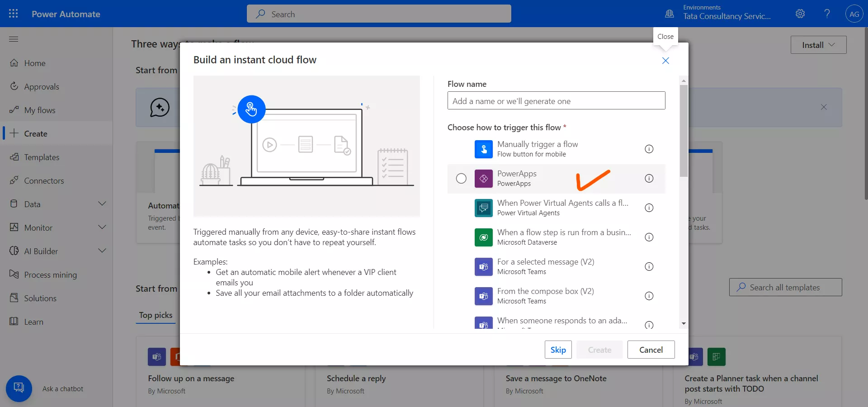This screenshot has width=868, height=407.
Task: Choose When a flow step is run option
Action: [556, 237]
